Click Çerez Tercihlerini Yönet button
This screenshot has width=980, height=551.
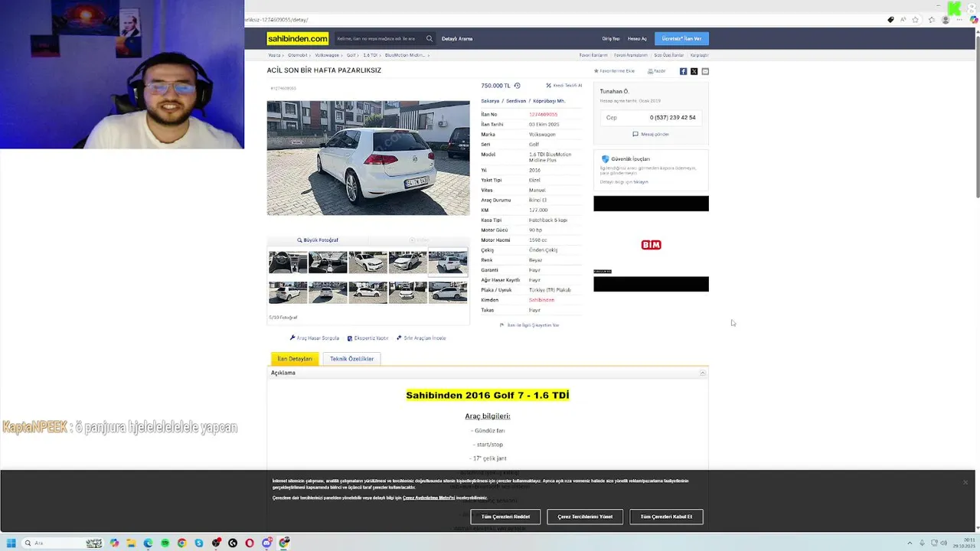(x=585, y=517)
